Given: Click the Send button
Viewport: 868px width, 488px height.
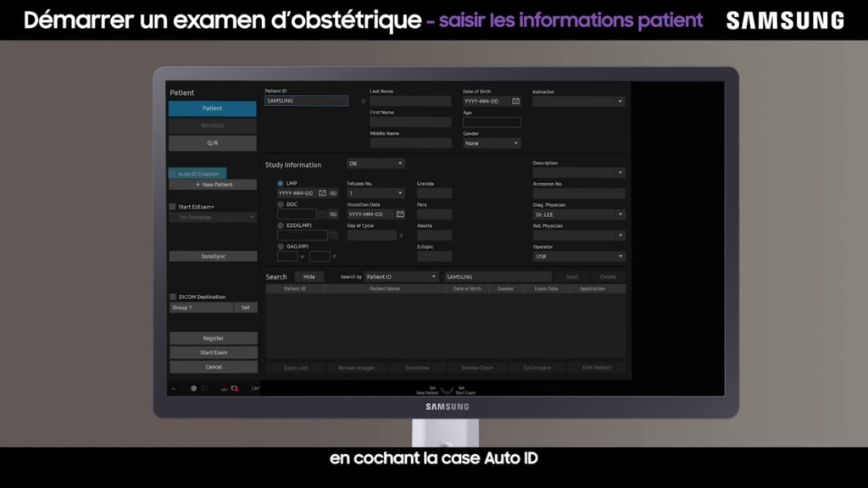Looking at the screenshot, I should tap(572, 277).
